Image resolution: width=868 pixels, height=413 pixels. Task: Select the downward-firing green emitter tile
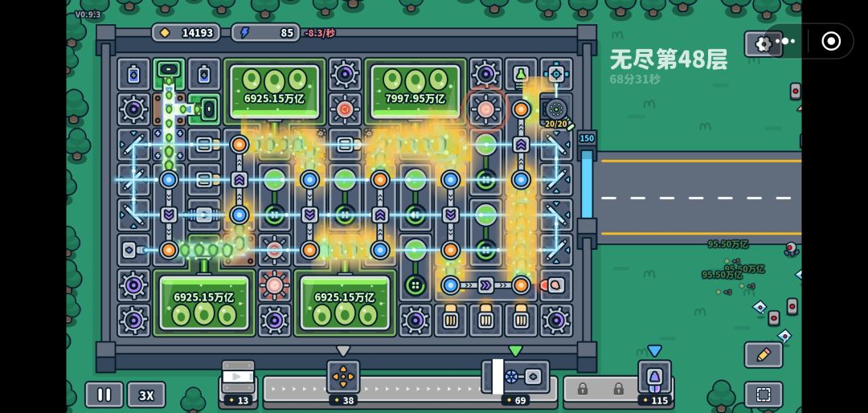click(168, 71)
